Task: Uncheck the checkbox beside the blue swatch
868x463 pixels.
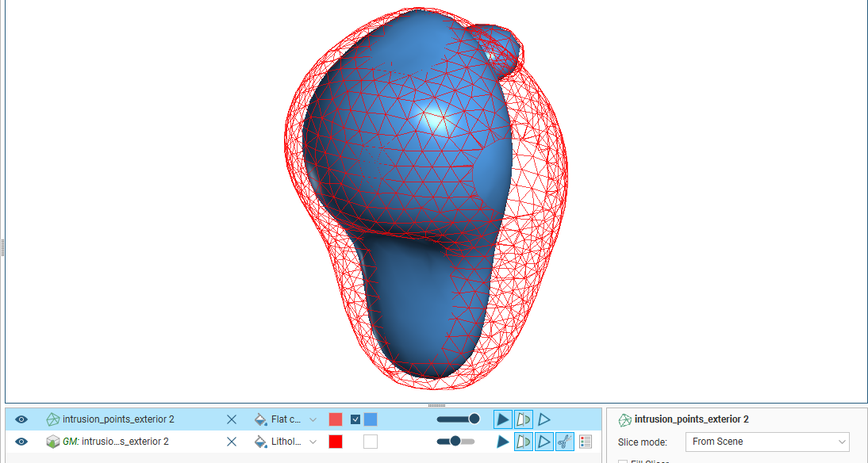Action: [x=355, y=419]
